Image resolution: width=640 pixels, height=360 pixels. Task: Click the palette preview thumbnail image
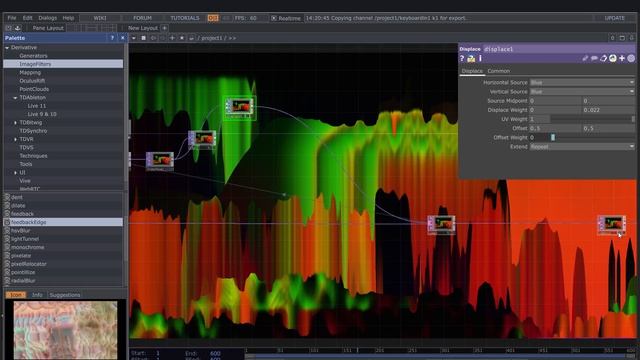65,330
